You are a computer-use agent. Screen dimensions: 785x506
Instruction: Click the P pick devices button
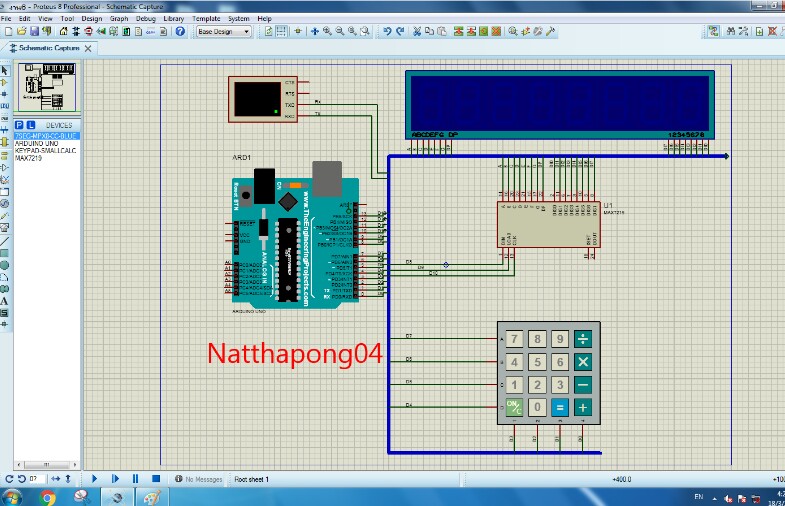coord(19,125)
